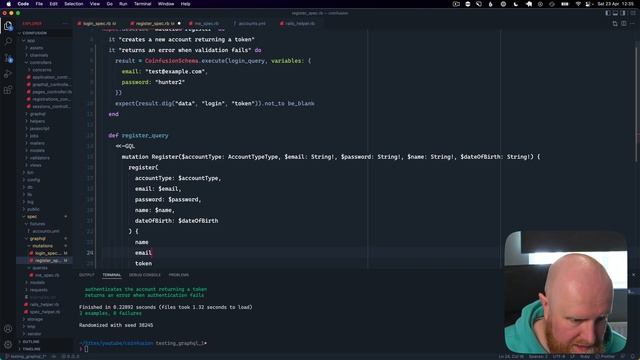Open the Go menu
The width and height of the screenshot is (640, 360).
click(110, 4)
